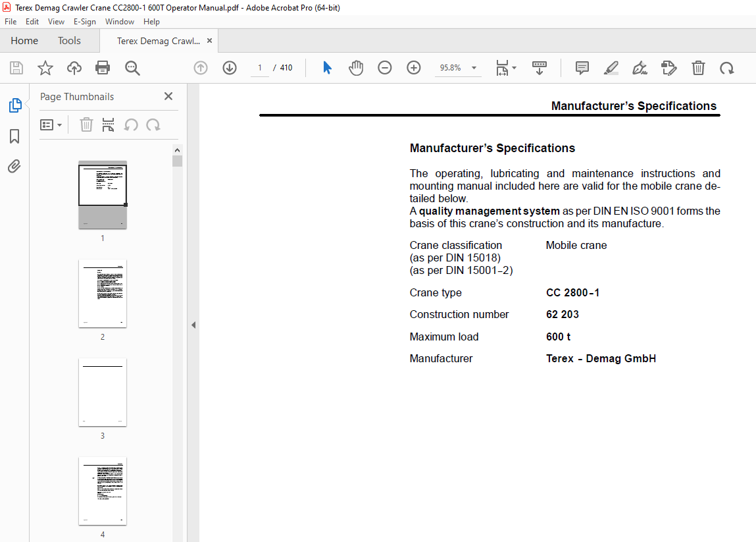The image size is (756, 542).
Task: Open the Edit menu
Action: [x=32, y=22]
